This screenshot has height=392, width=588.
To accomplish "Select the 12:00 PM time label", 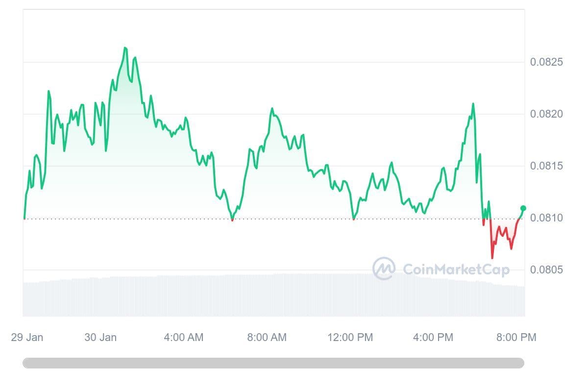I will 350,338.
